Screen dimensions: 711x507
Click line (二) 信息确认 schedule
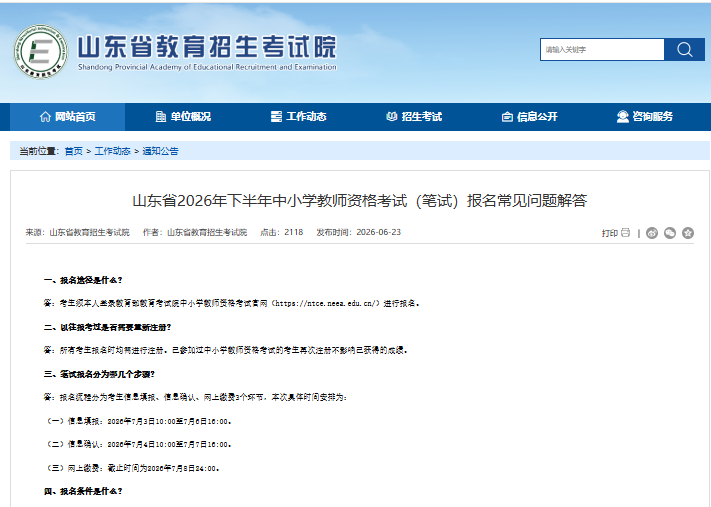click(140, 444)
